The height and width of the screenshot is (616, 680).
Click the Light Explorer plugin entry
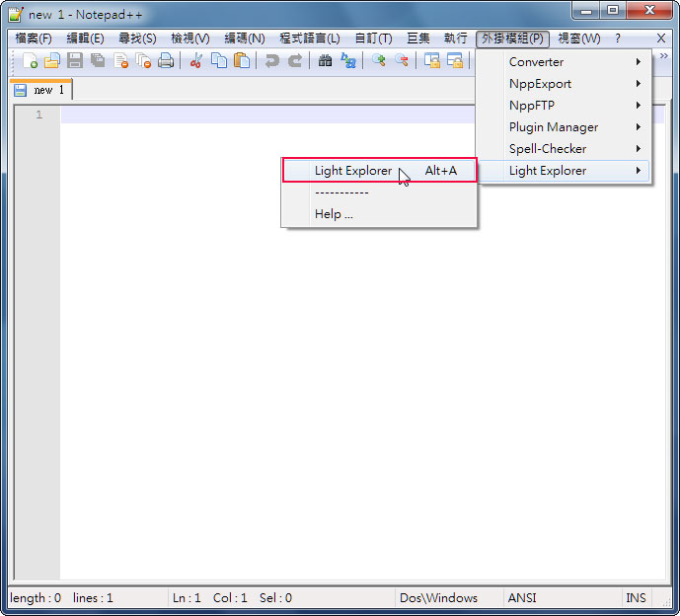564,171
